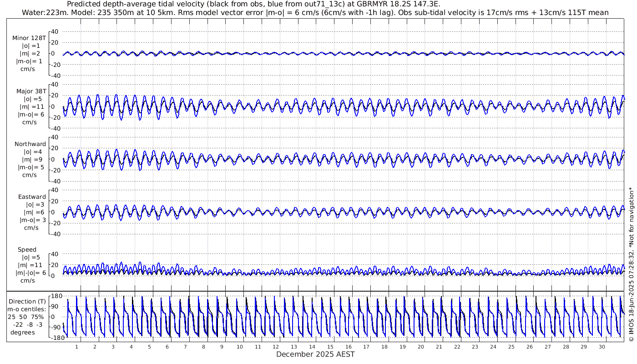
Task: Select the "cm/s" unit under Eastward
Action: [x=31, y=228]
